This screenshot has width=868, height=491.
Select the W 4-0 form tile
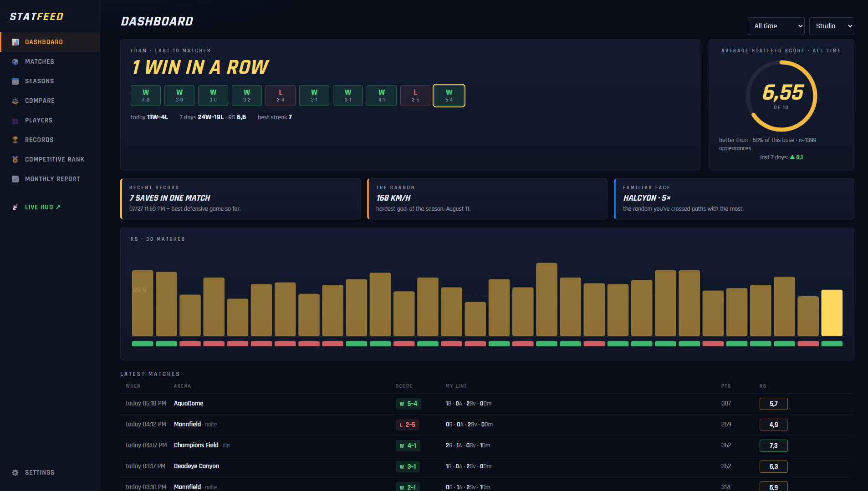tap(146, 96)
